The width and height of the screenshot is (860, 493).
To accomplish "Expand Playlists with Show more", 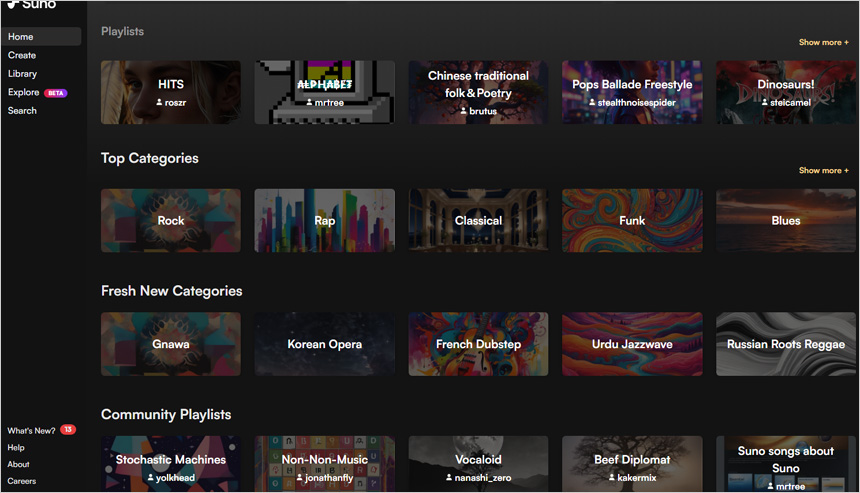I will [823, 42].
